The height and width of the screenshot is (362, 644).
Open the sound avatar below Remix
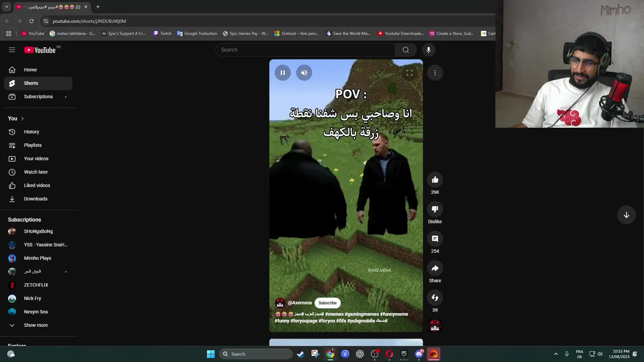435,326
